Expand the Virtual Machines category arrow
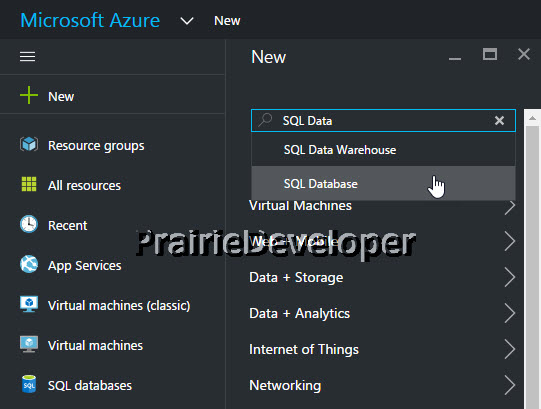The width and height of the screenshot is (541, 409). click(510, 207)
